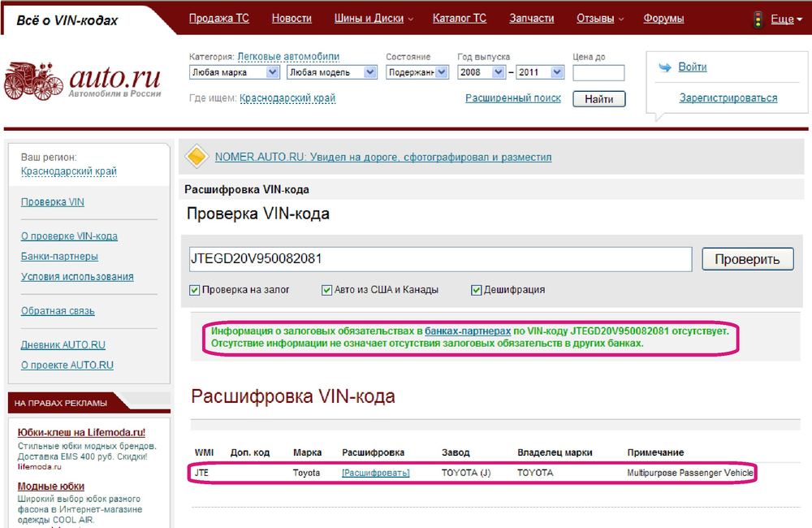Click the Найти search button
This screenshot has height=528, width=812.
[x=599, y=99]
